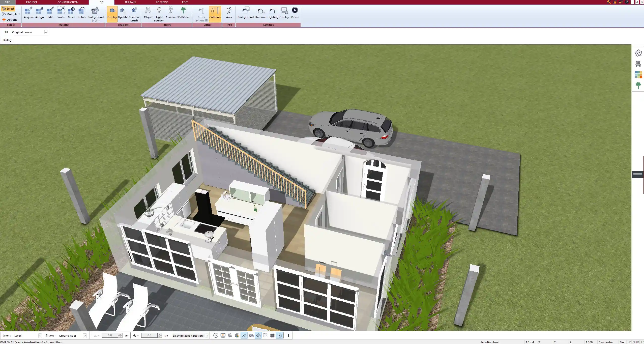
Task: Click the 1:100 scale in status bar
Action: tap(589, 342)
